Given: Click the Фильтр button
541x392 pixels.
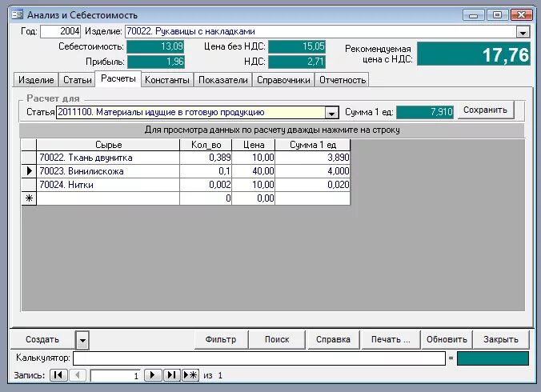Looking at the screenshot, I should 221,339.
